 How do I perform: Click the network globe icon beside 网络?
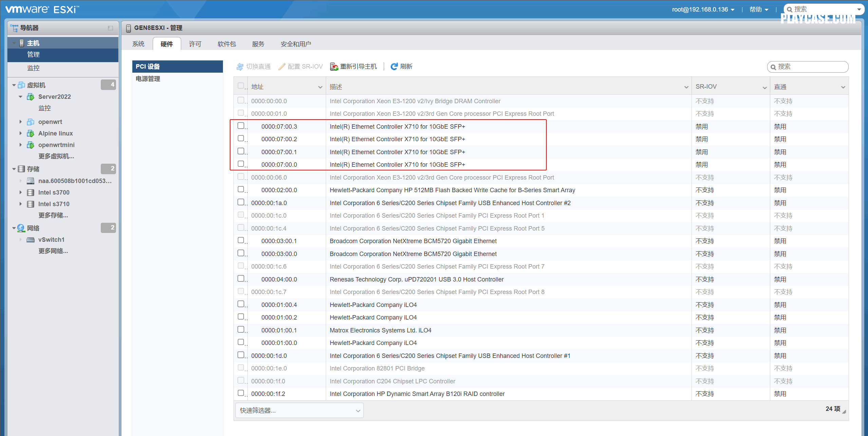click(x=21, y=228)
